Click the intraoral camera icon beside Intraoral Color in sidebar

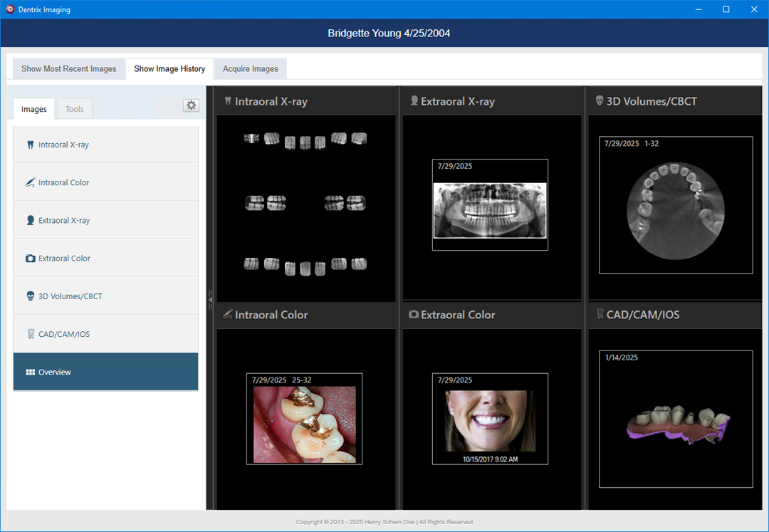30,182
